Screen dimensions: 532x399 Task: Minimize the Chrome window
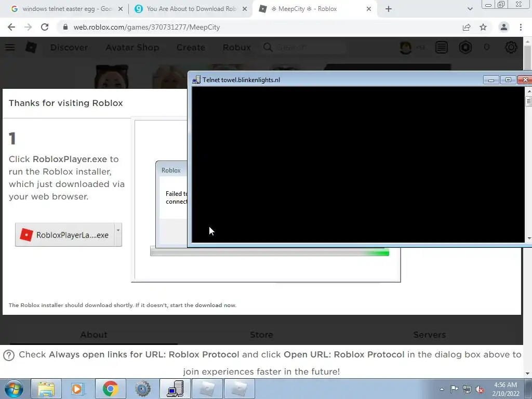click(488, 4)
